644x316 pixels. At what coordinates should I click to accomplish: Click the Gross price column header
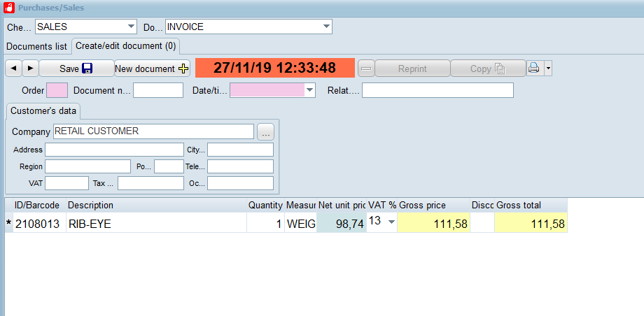[434, 206]
